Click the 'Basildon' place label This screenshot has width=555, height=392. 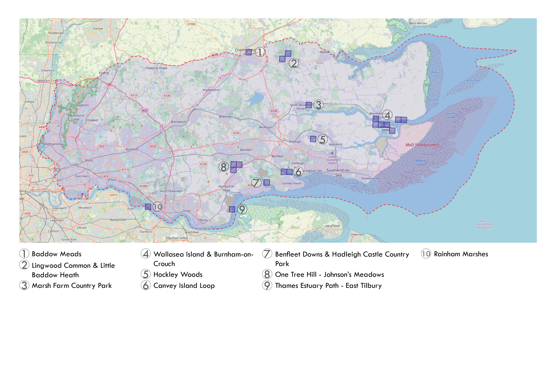click(246, 150)
